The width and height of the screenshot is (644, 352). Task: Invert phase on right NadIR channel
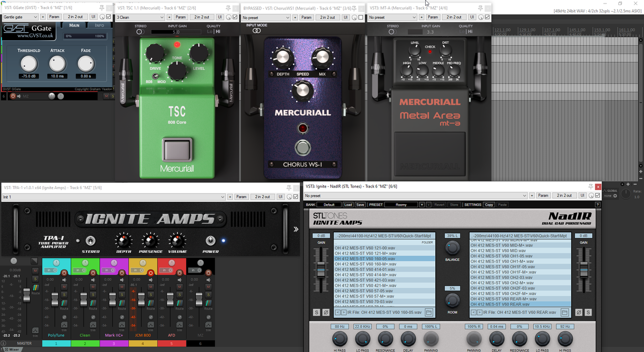point(579,312)
